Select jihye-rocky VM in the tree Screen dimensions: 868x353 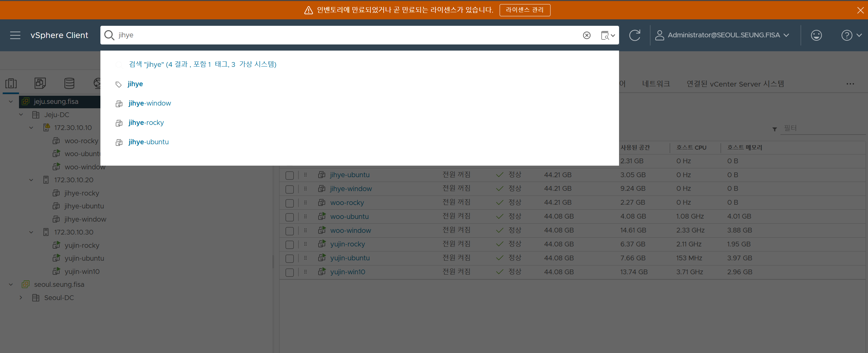tap(81, 193)
